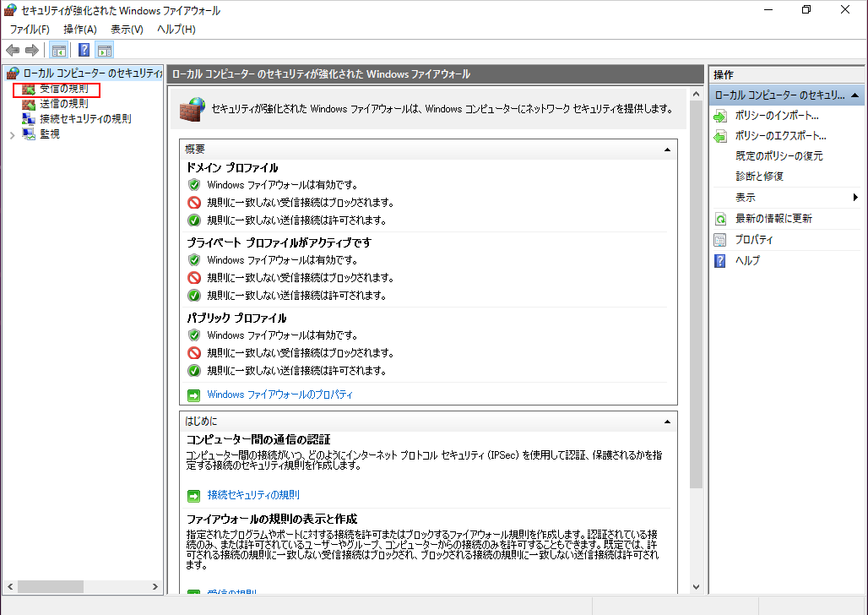Collapse the 概要 section
The width and height of the screenshot is (868, 615).
click(667, 150)
